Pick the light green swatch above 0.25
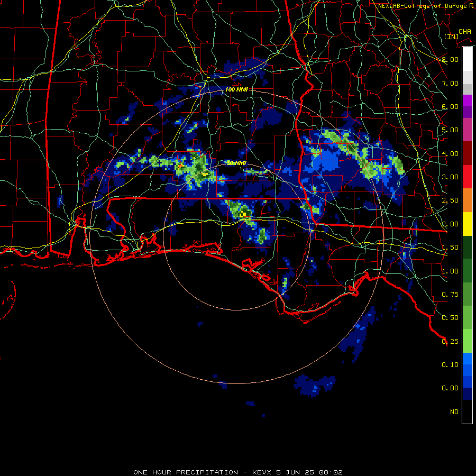Viewport: 476px width, 476px height. 467,341
